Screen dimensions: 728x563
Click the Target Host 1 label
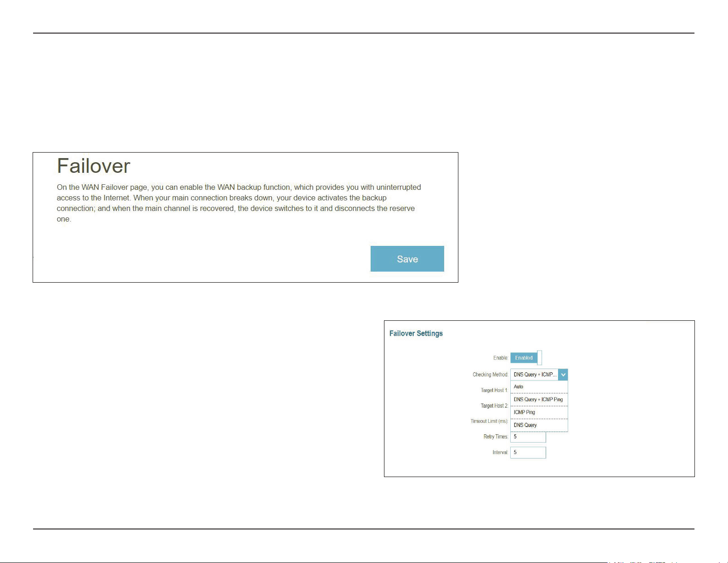(x=494, y=390)
